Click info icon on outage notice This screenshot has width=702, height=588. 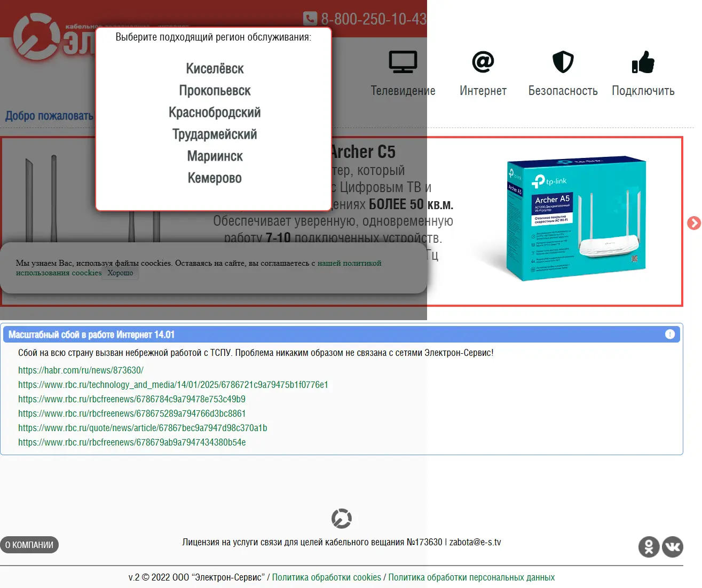tap(670, 334)
